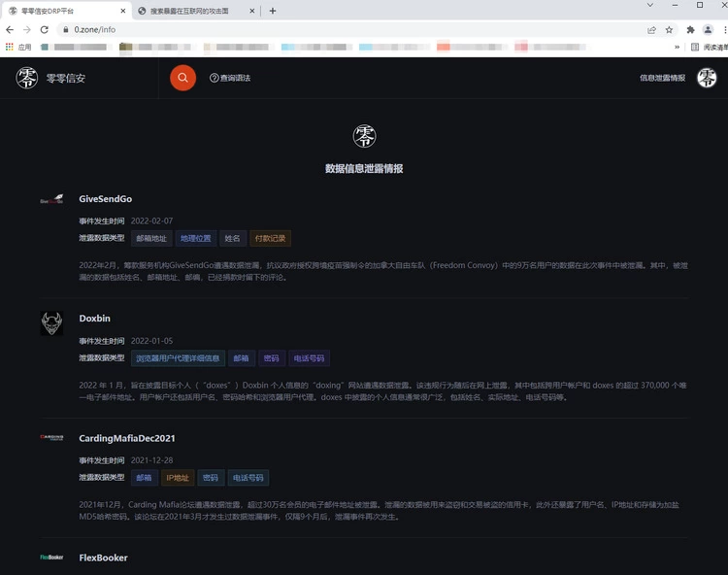Viewport: 728px width, 575px height.
Task: Click the browser reload button
Action: pyautogui.click(x=44, y=30)
